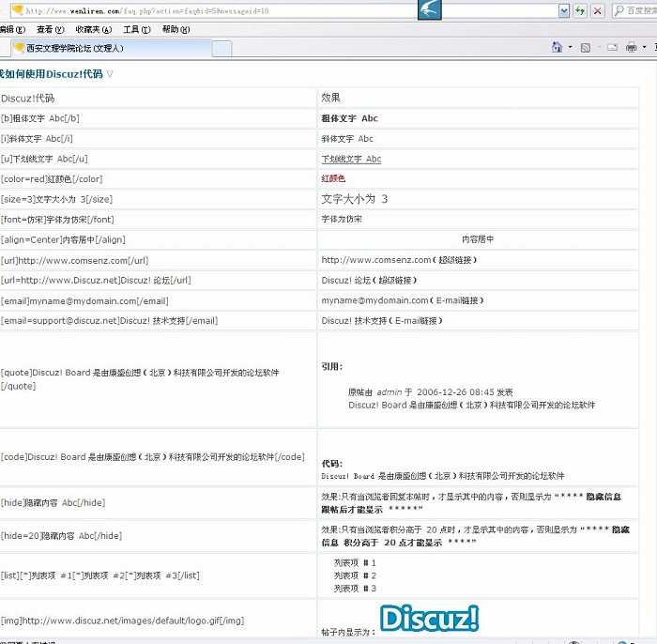Click the 引用: label in quote sample
Viewport: 657px width, 644px height.
(332, 367)
